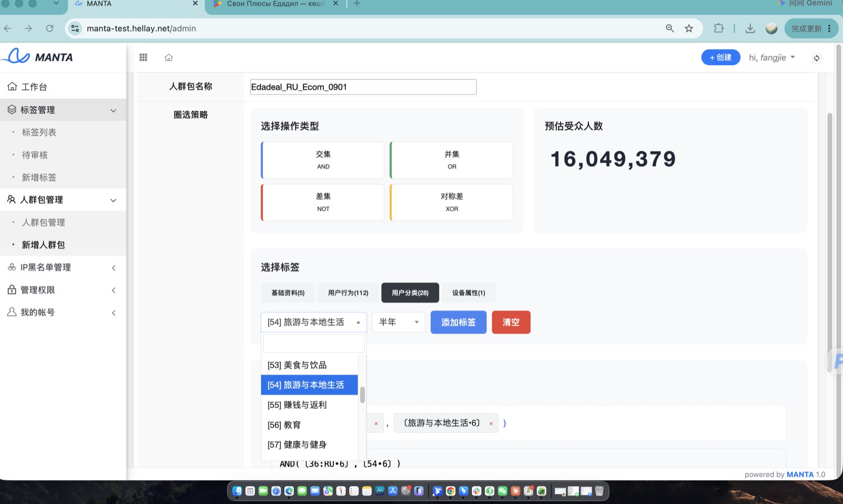Switch to the 设备属性(1) tab

469,293
